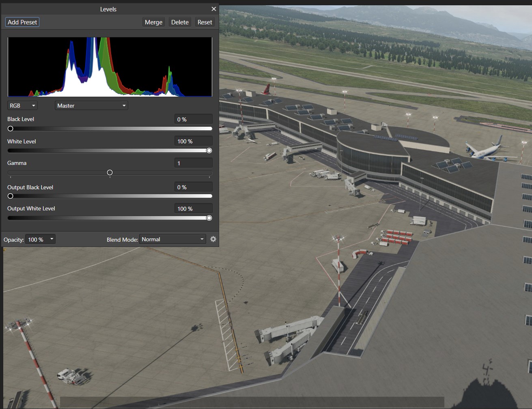Viewport: 532px width, 409px height.
Task: Close the Levels dialog
Action: (214, 9)
